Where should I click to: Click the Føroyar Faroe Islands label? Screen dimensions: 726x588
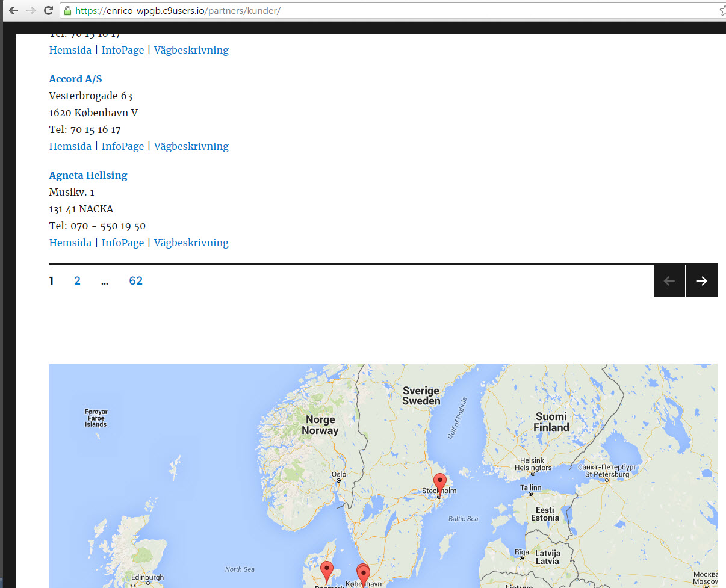[96, 418]
